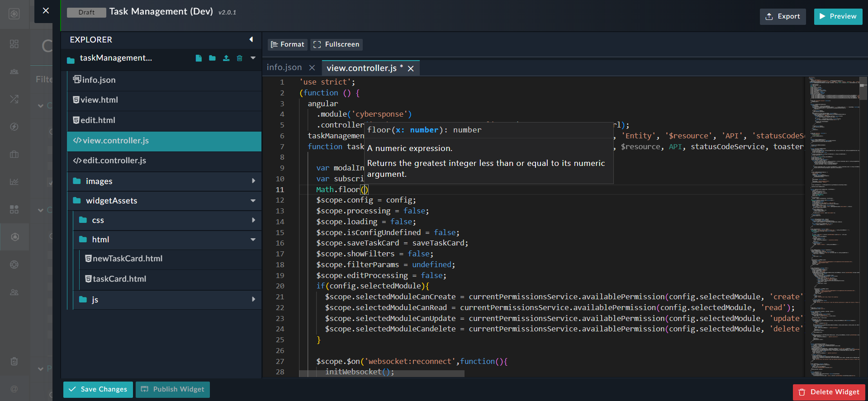The width and height of the screenshot is (868, 401).
Task: Open edit.controller.js in the explorer
Action: (114, 160)
